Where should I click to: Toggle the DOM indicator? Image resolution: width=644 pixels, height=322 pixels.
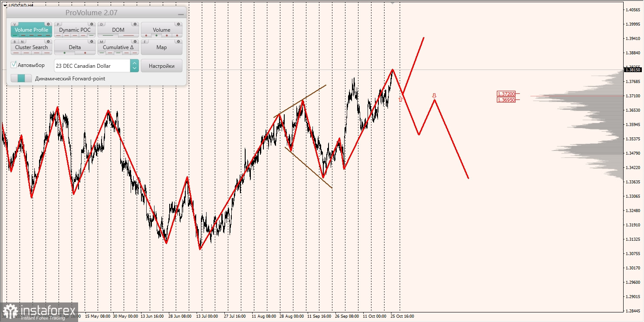coord(118,30)
